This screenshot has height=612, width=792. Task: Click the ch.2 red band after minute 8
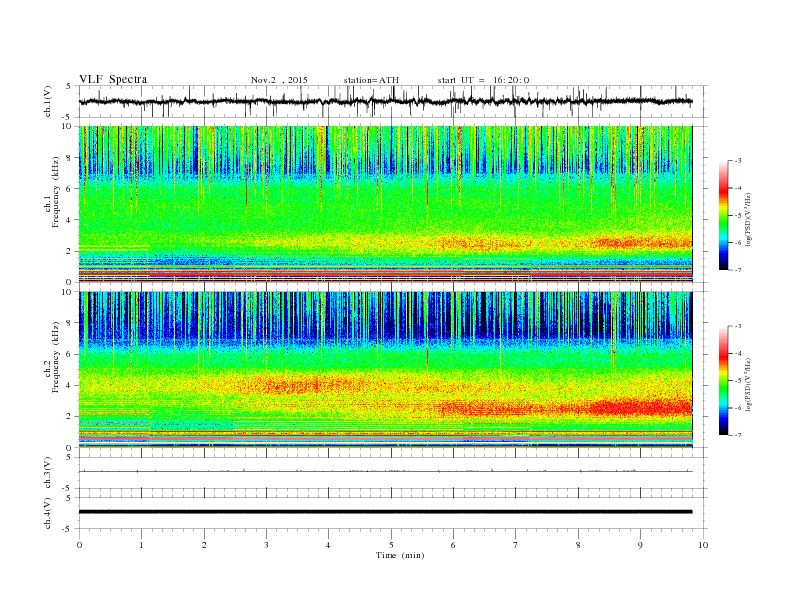(641, 407)
